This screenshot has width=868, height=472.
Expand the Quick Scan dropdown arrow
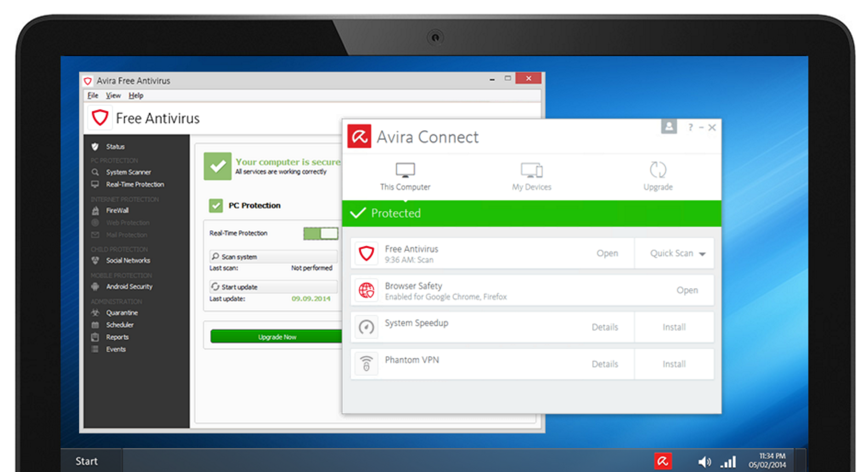coord(702,254)
